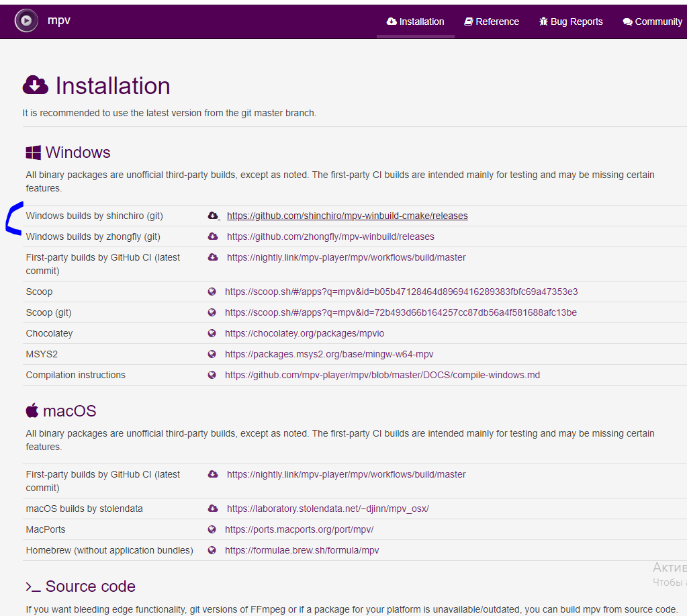Viewport: 687px width, 616px height.
Task: Open formulae.brew.sh mpv formula link
Action: [x=302, y=550]
